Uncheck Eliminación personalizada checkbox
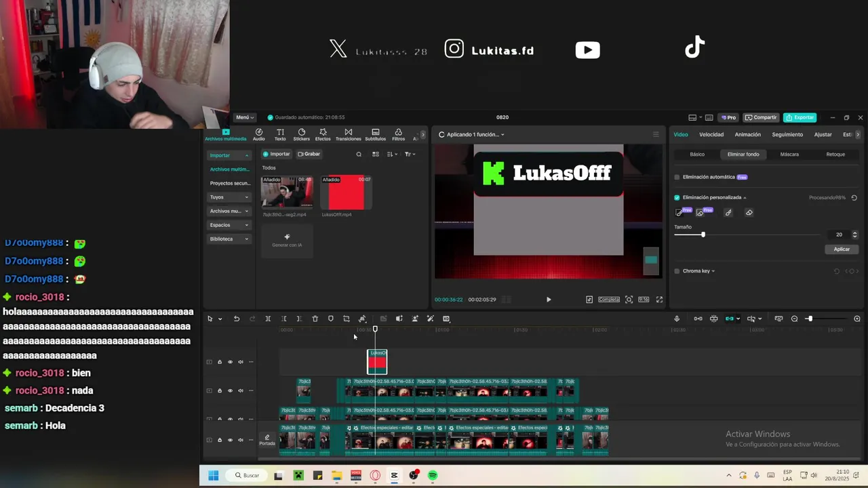This screenshot has height=488, width=868. (677, 198)
